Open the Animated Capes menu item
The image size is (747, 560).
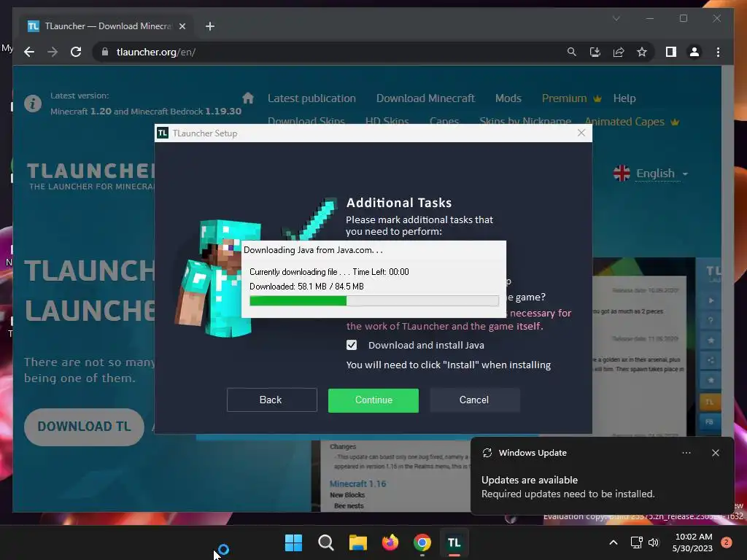632,122
